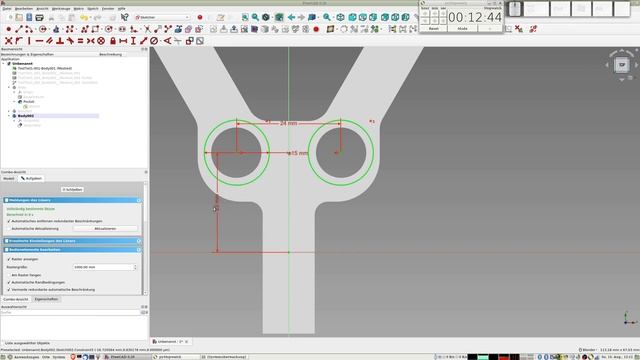This screenshot has height=360, width=640.
Task: Apply the Horizontal constraint
Action: (x=39, y=41)
